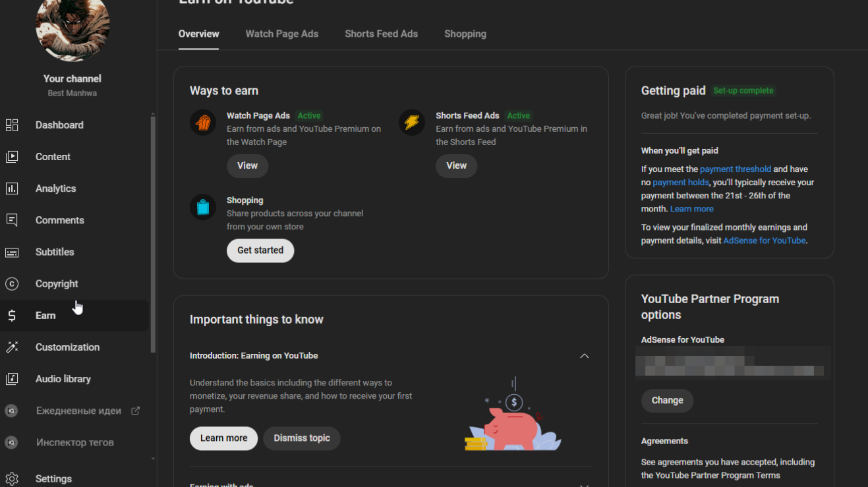
Task: Open the Shorts Feed Ads tab
Action: click(382, 34)
